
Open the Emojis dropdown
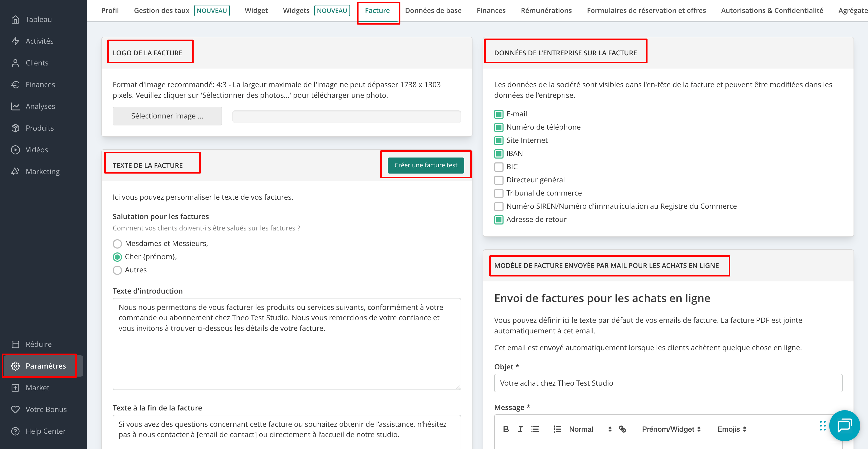(732, 429)
